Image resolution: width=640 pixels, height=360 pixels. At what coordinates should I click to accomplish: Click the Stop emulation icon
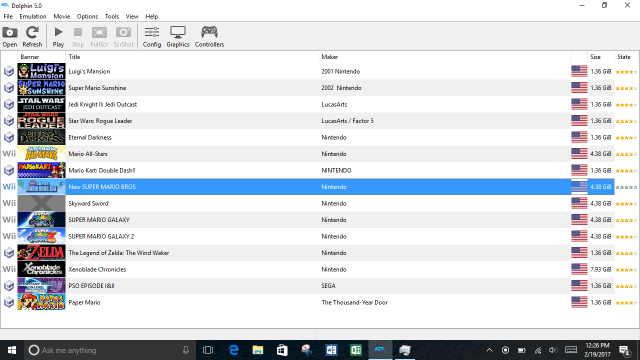[x=78, y=36]
